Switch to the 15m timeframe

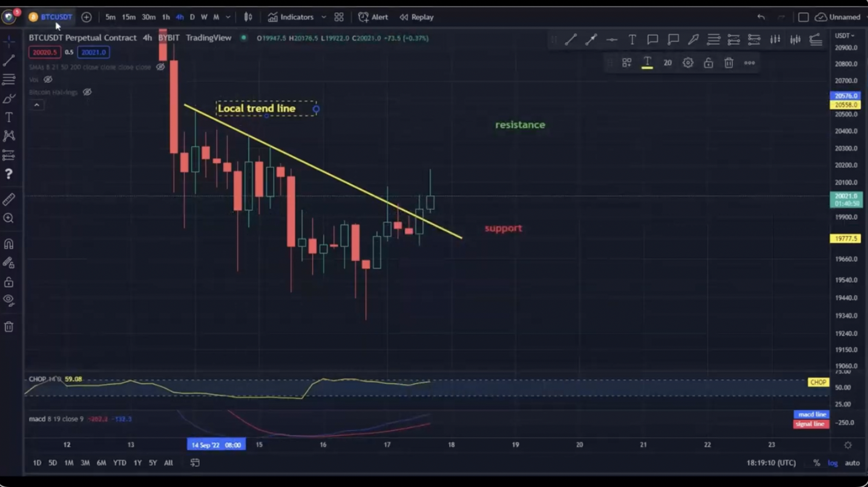[129, 17]
